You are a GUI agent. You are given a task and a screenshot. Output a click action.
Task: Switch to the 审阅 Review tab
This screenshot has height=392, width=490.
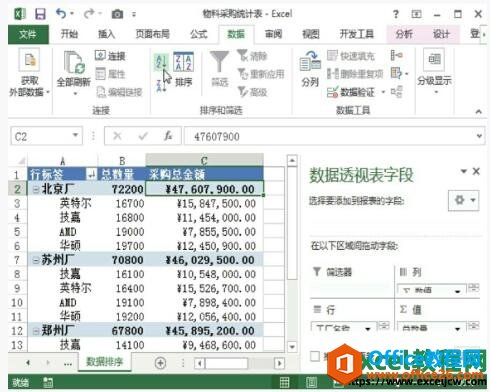point(274,34)
